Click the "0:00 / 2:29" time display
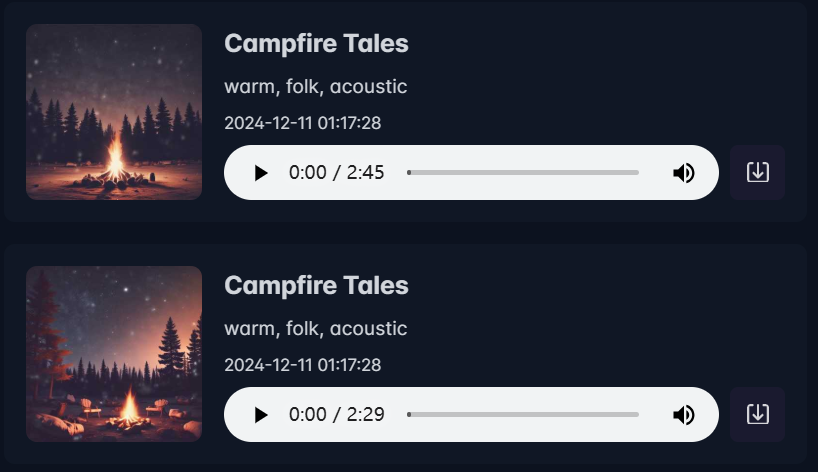Image resolution: width=818 pixels, height=472 pixels. [x=336, y=415]
